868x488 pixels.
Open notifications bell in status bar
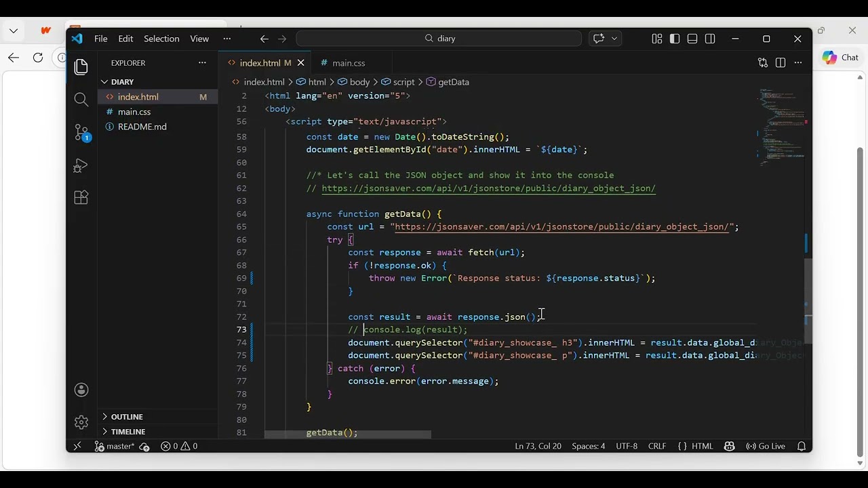click(x=802, y=446)
